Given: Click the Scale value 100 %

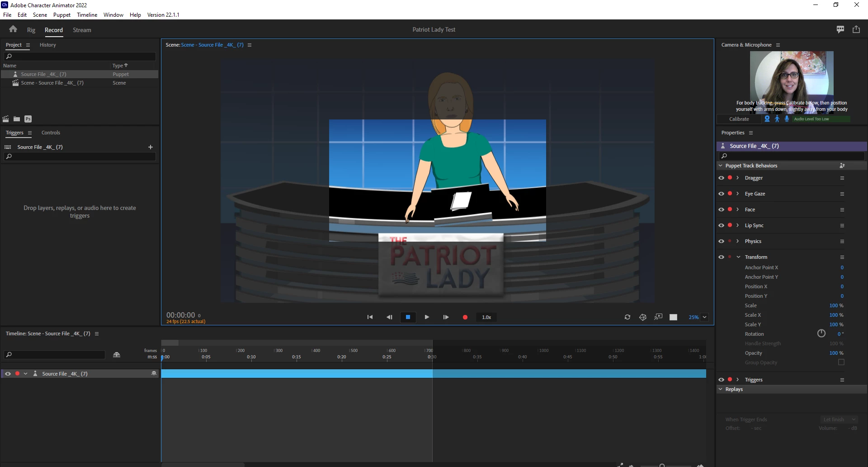Looking at the screenshot, I should [x=836, y=305].
